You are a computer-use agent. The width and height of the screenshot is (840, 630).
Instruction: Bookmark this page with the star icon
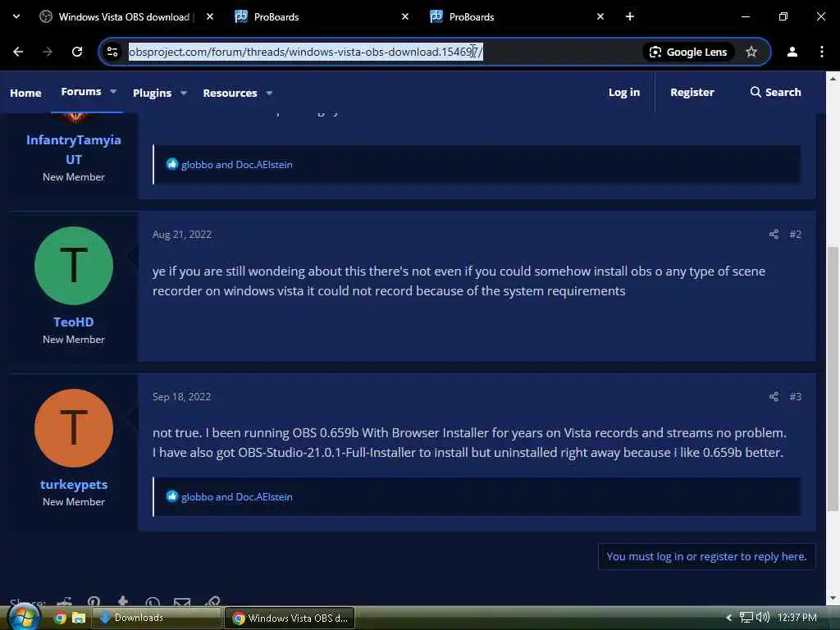(x=751, y=52)
